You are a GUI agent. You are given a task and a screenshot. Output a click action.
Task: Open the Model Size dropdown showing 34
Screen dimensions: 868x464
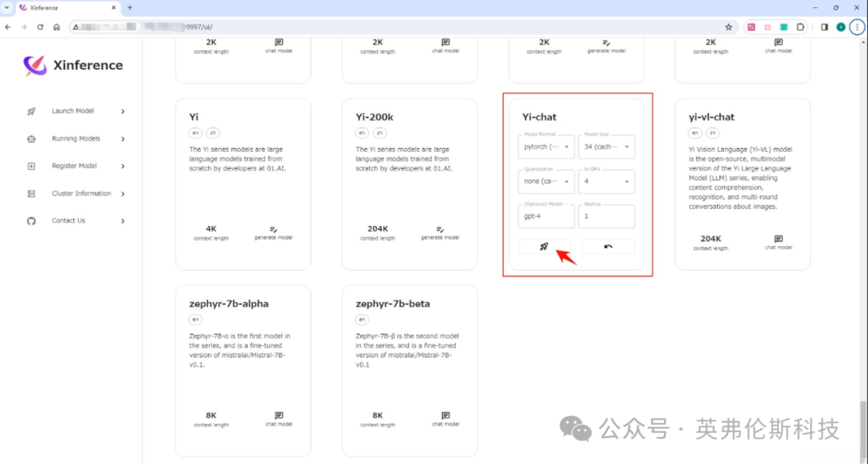coord(607,146)
